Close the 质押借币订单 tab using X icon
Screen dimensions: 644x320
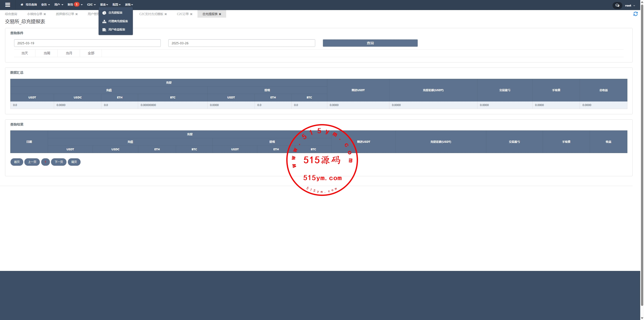(76, 14)
